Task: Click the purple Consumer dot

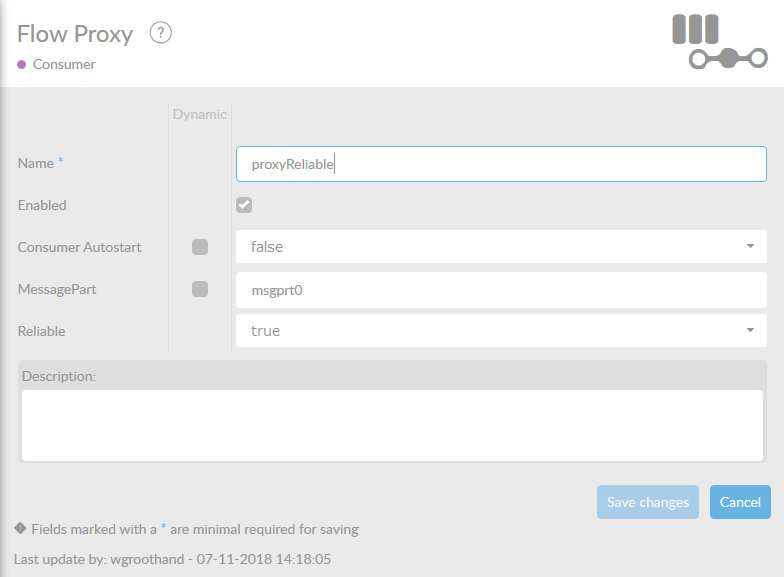Action: tap(22, 64)
